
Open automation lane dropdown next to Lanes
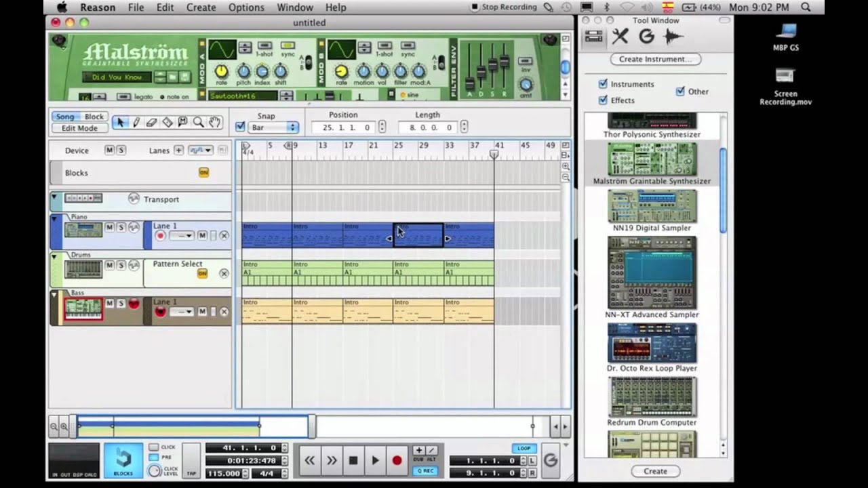click(200, 150)
